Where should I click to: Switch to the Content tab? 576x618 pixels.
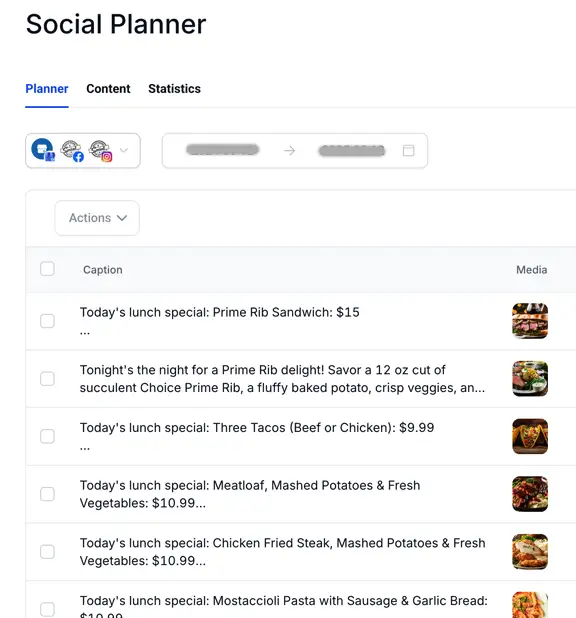108,89
